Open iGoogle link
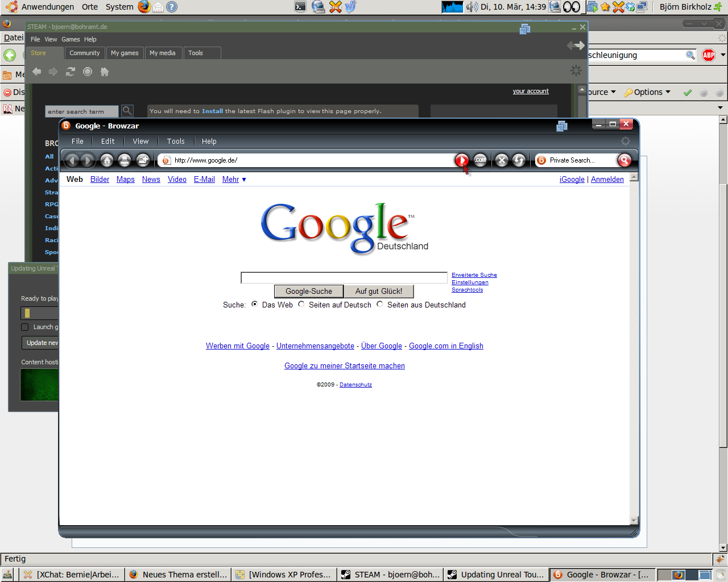The width and height of the screenshot is (728, 582). coord(572,180)
